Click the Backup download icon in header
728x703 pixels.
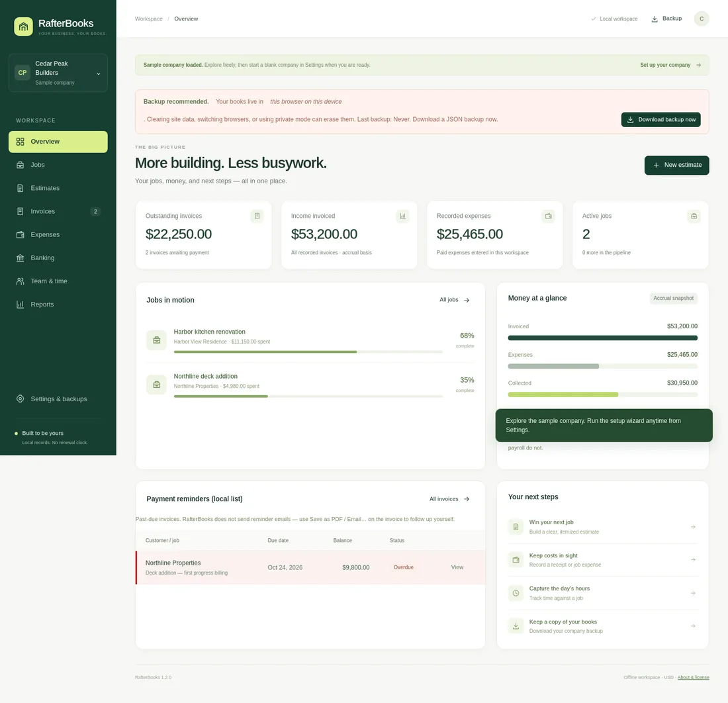[x=655, y=19]
